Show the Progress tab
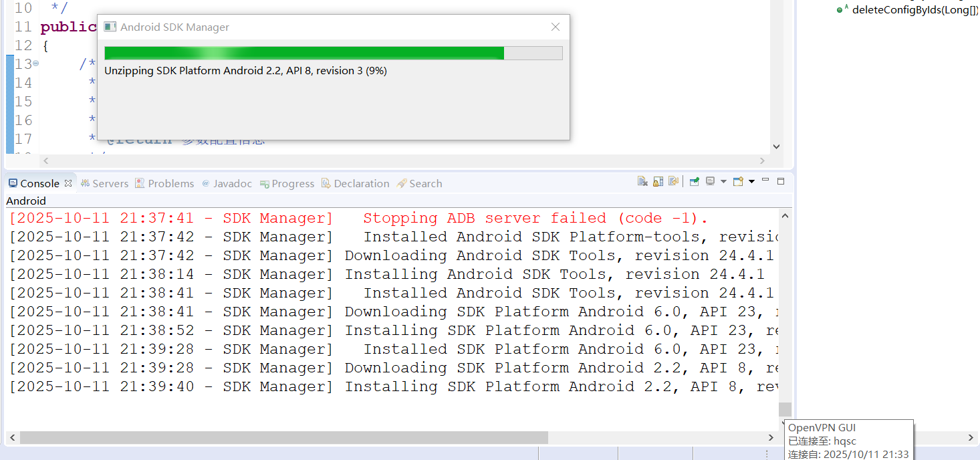Viewport: 980px width, 460px height. pos(287,183)
